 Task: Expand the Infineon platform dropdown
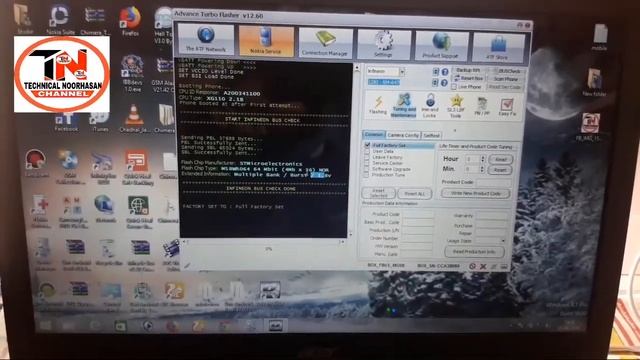click(402, 72)
